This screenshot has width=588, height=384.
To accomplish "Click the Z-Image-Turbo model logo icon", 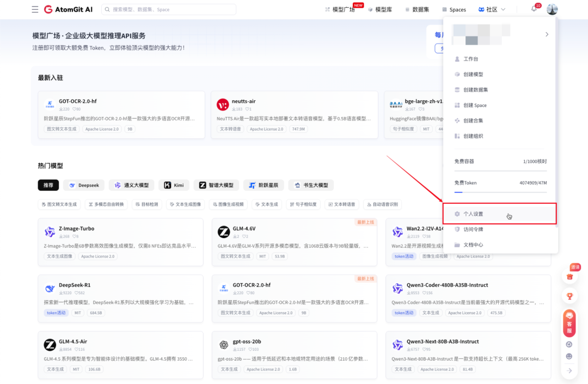I will click(50, 231).
